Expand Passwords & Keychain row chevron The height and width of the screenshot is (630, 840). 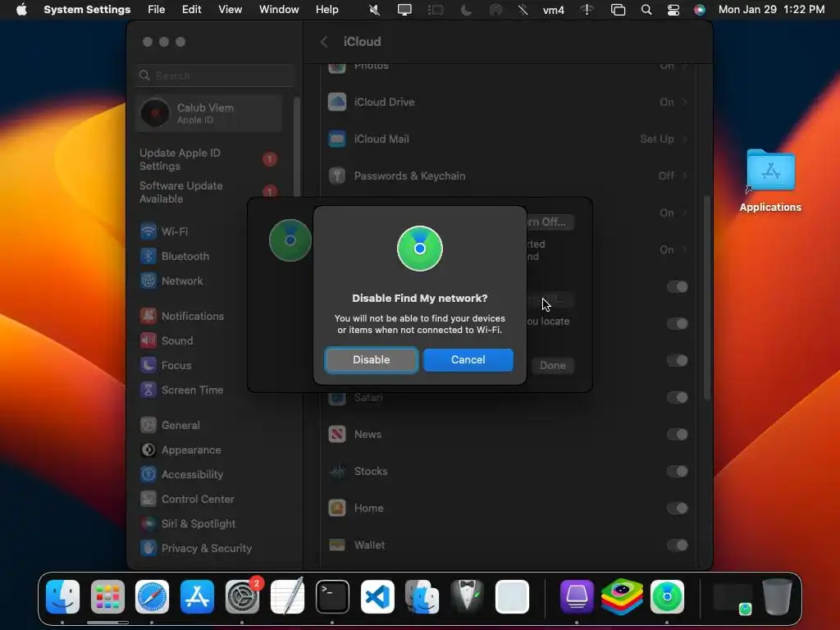tap(685, 176)
